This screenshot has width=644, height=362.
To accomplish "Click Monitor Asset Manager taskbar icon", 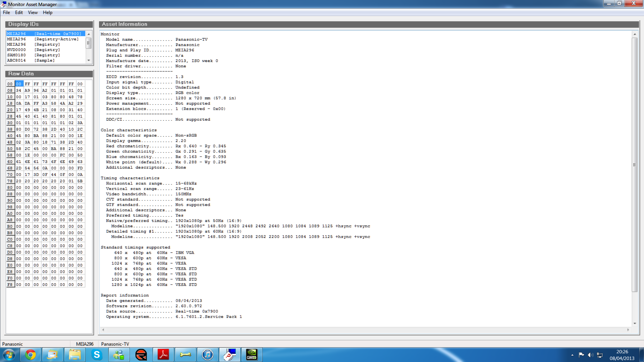I will coord(230,355).
